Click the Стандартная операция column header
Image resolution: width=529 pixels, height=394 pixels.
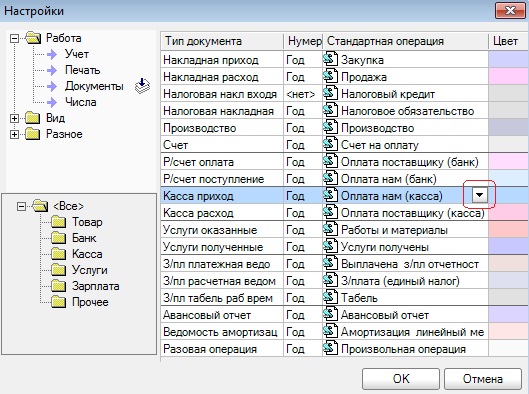pos(406,41)
